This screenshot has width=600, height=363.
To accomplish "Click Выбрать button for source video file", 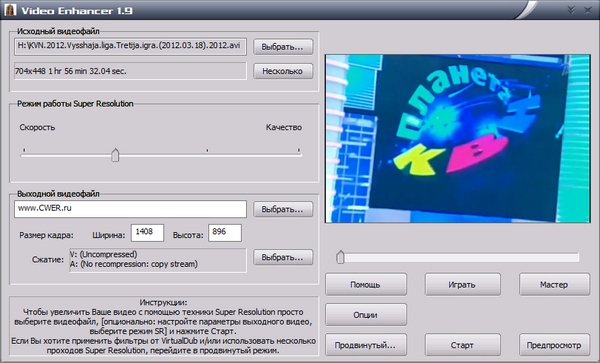I will pyautogui.click(x=283, y=47).
